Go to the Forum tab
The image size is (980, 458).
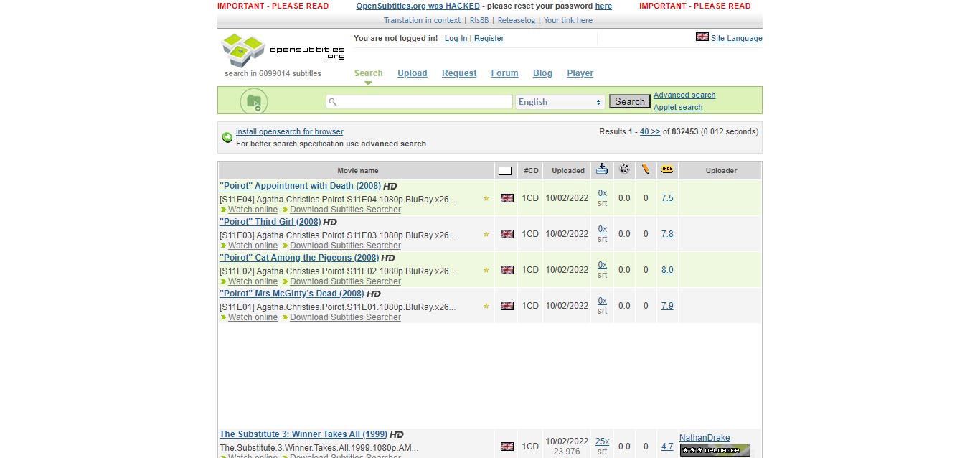click(504, 73)
